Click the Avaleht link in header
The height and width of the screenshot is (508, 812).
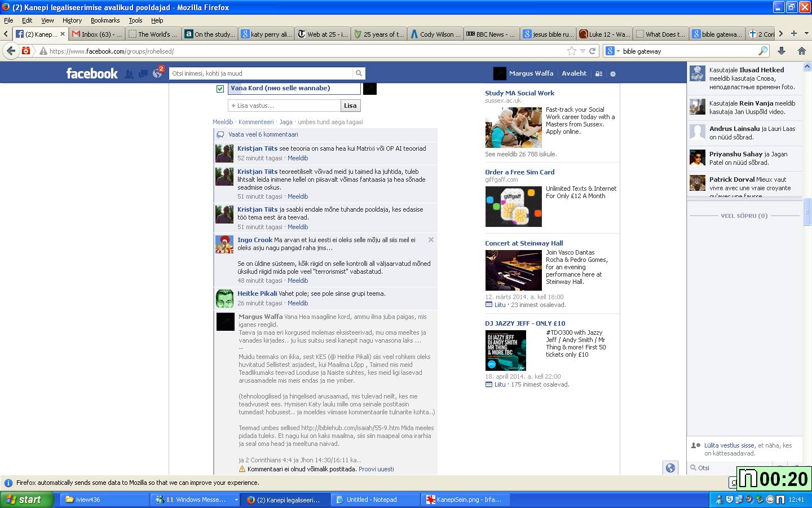pos(574,73)
